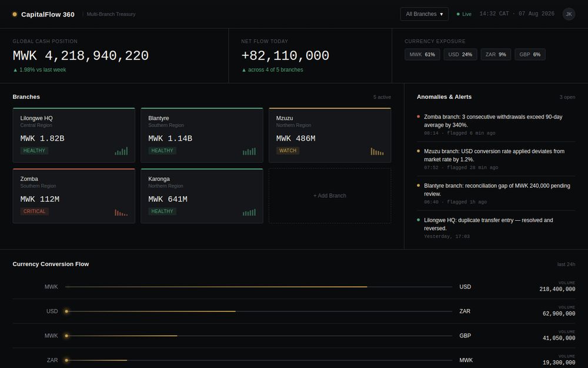Viewport: 588px width, 368px height.
Task: Click the HEALTHY badge on Lilongwe HQ
Action: point(34,151)
